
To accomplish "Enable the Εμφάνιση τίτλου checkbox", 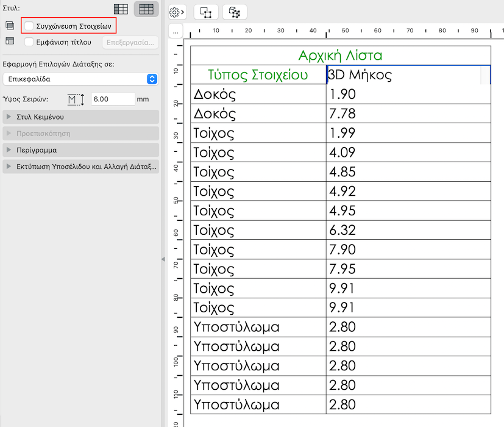I will click(29, 42).
